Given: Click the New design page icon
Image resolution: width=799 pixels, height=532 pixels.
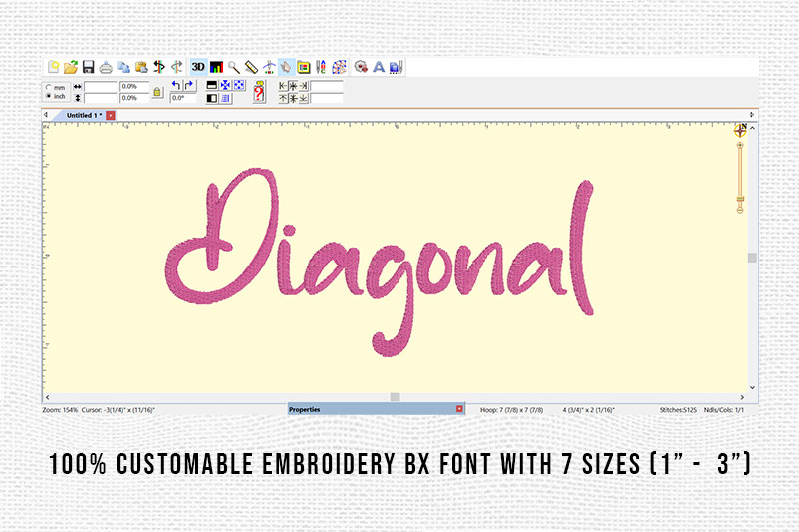Looking at the screenshot, I should 54,67.
